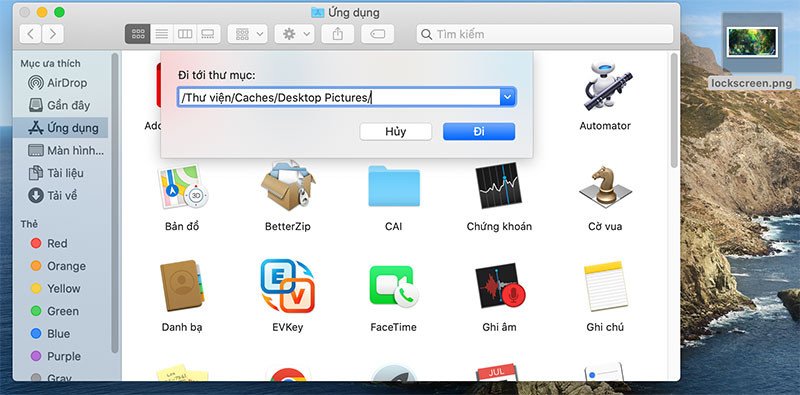The image size is (800, 395).
Task: Select the Orange tag
Action: point(58,266)
